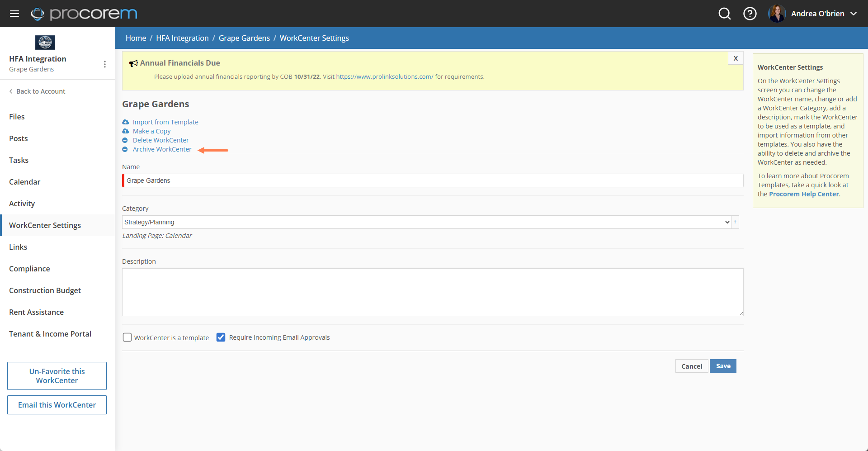Screen dimensions: 868x451
Task: Open Construction Budget in the sidebar
Action: click(x=57, y=290)
